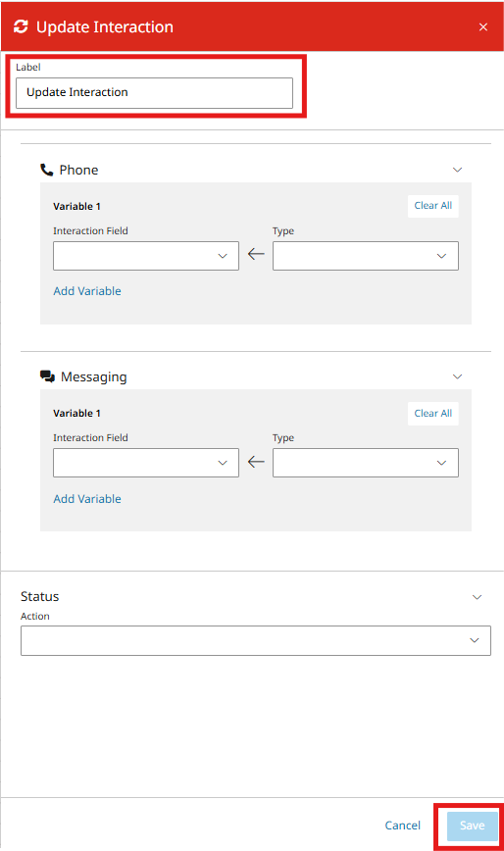Collapse the Phone section chevron

coord(457,170)
